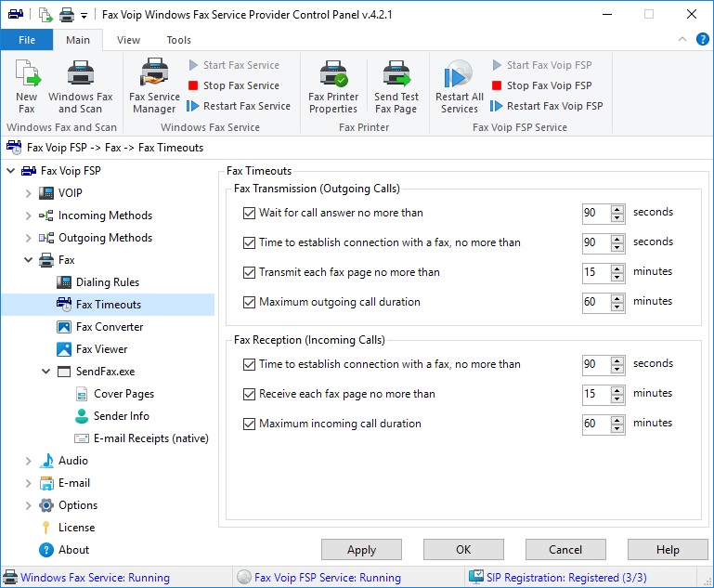The width and height of the screenshot is (714, 588).
Task: Open Sender Info settings
Action: [x=121, y=416]
